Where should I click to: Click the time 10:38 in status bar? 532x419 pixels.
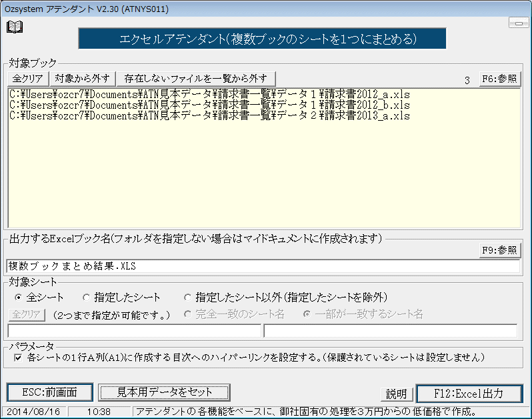point(99,412)
